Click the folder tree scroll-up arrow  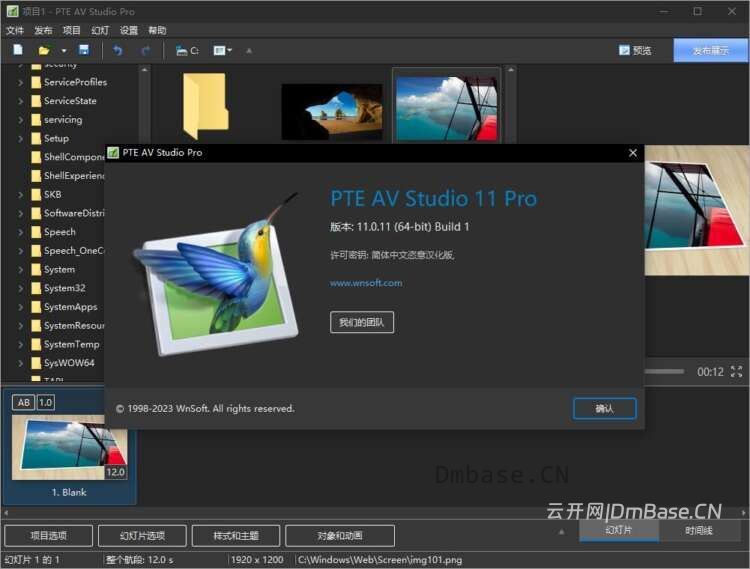click(144, 69)
